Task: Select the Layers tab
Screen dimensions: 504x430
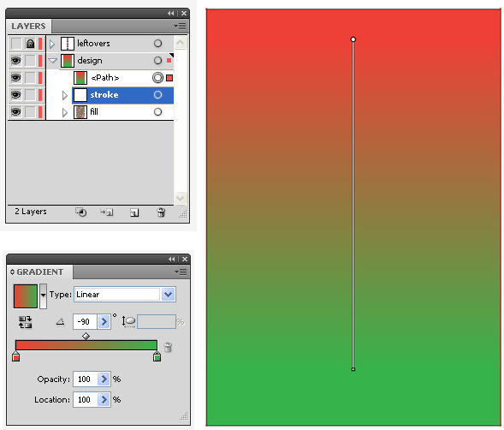Action: click(x=28, y=26)
